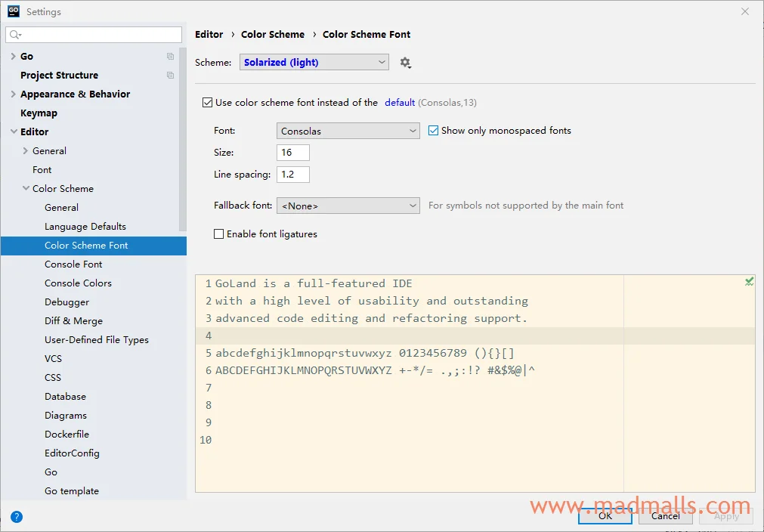The width and height of the screenshot is (764, 532).
Task: Open the Console Font page
Action: pyautogui.click(x=73, y=264)
